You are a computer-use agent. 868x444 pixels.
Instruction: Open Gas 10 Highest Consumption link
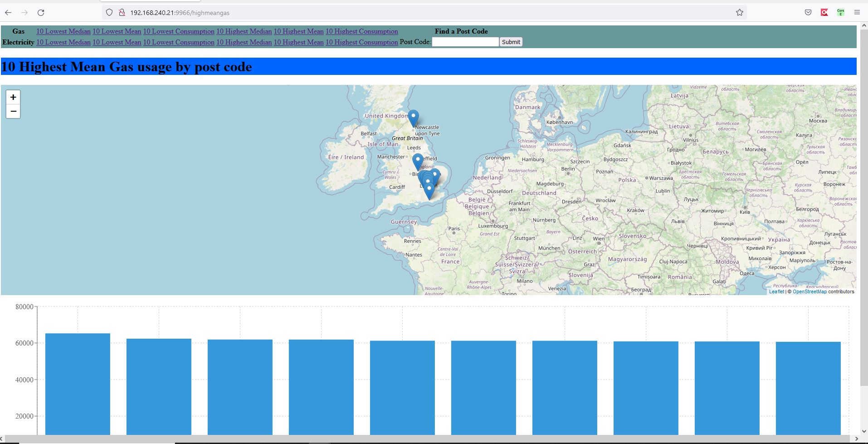[362, 31]
